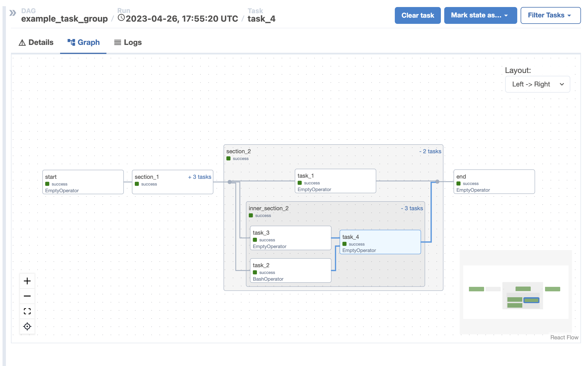Viewport: 588px width, 366px height.
Task: Open the Mark state as dropdown
Action: [480, 15]
